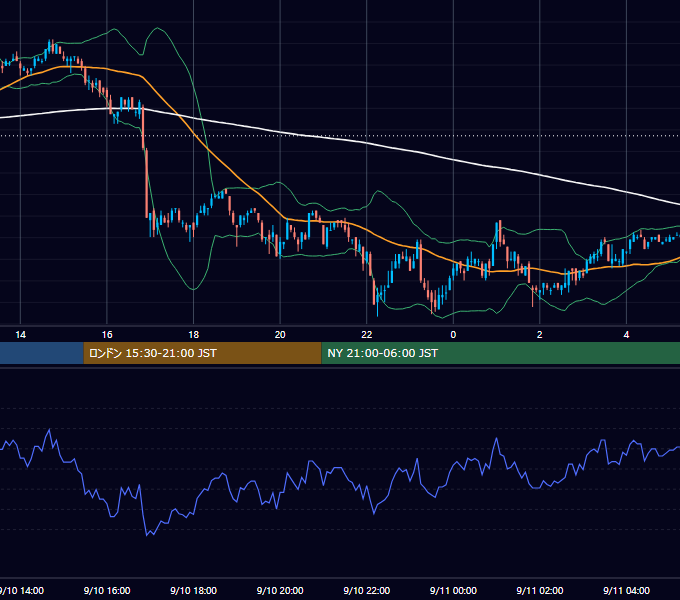Click the blue session bar before London
The height and width of the screenshot is (600, 680).
point(42,353)
